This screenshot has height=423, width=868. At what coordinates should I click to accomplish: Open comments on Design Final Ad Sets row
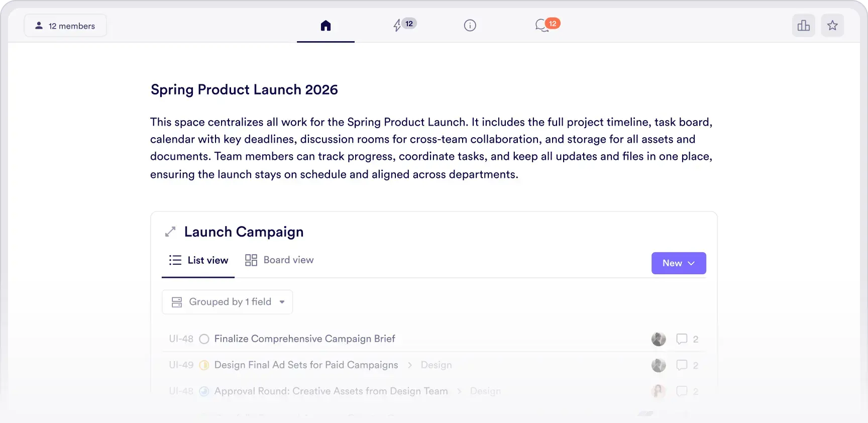tap(687, 365)
